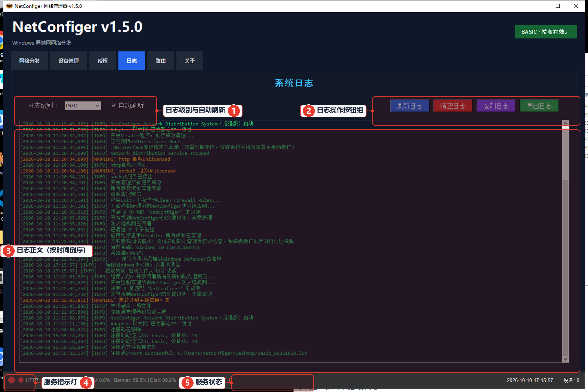Click the red indicator next to HTTP
Viewport: 588px width, 392px height.
point(21,380)
